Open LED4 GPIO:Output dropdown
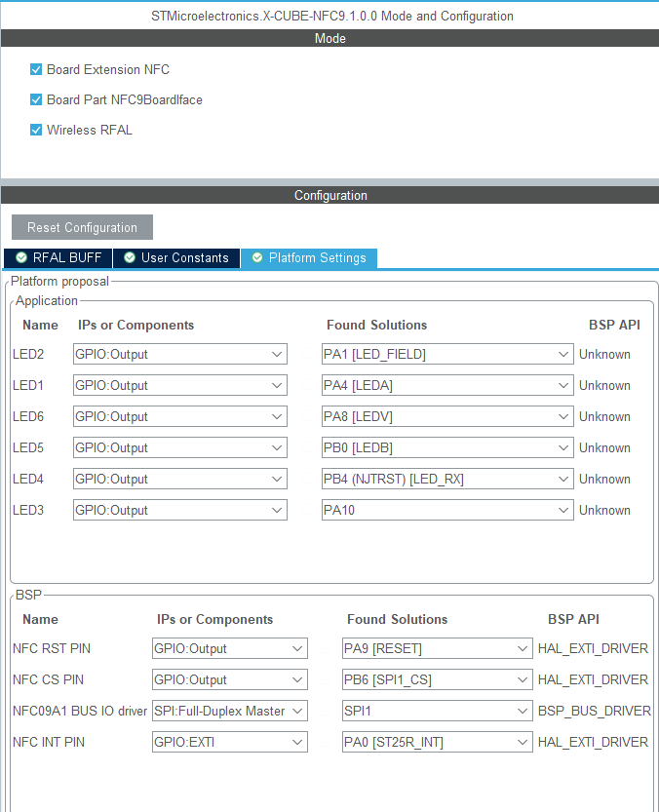This screenshot has height=812, width=659. point(179,479)
